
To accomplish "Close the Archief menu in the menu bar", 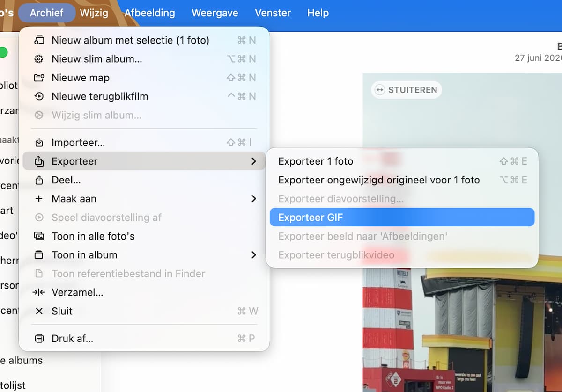I will [47, 13].
